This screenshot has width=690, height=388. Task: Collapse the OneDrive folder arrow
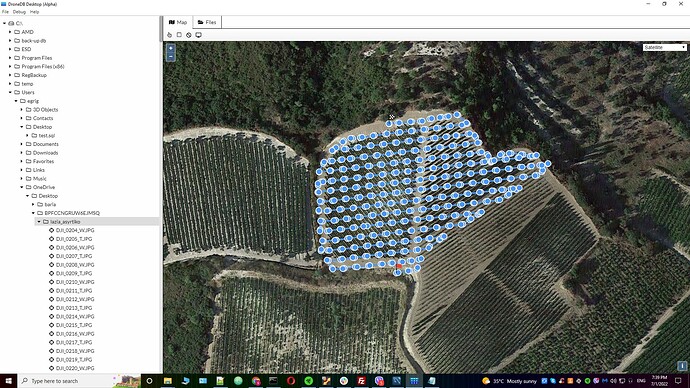(22, 187)
